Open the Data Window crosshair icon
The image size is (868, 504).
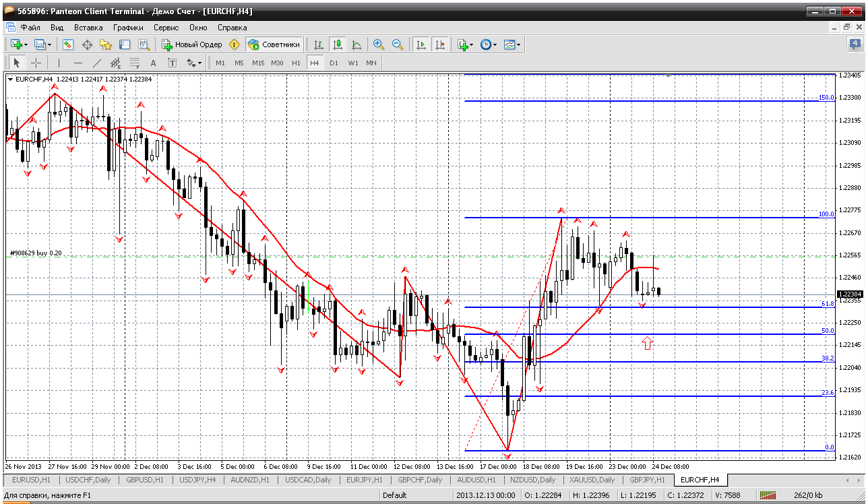87,44
